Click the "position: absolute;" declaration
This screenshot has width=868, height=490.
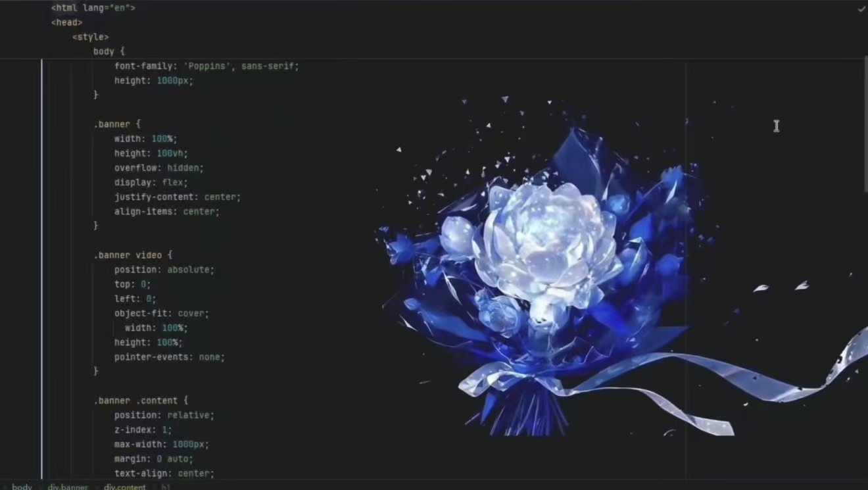click(164, 270)
